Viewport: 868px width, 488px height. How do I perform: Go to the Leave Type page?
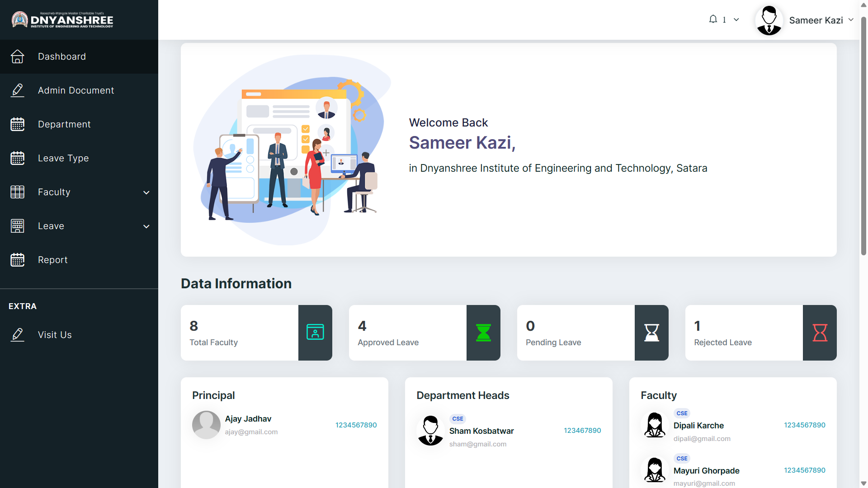coord(63,158)
